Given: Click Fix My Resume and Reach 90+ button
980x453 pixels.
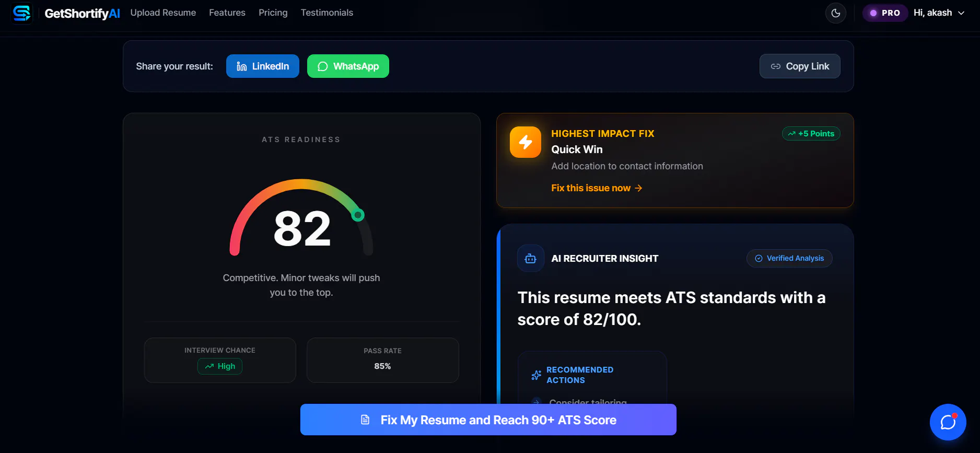Looking at the screenshot, I should 488,420.
